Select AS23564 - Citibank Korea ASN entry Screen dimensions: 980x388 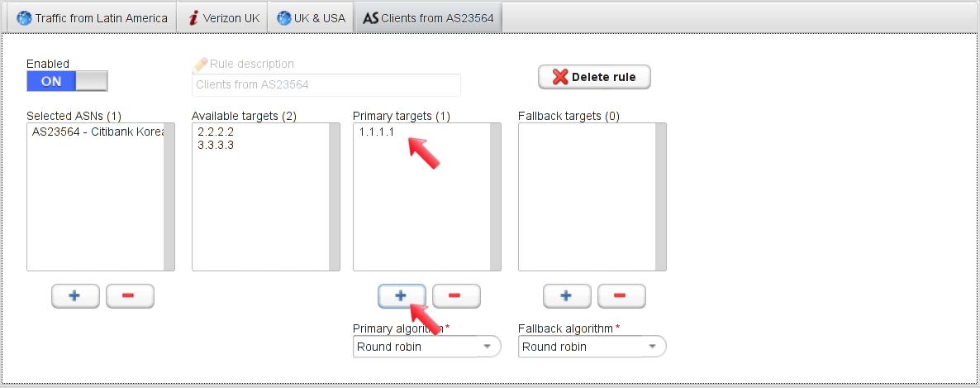point(98,132)
